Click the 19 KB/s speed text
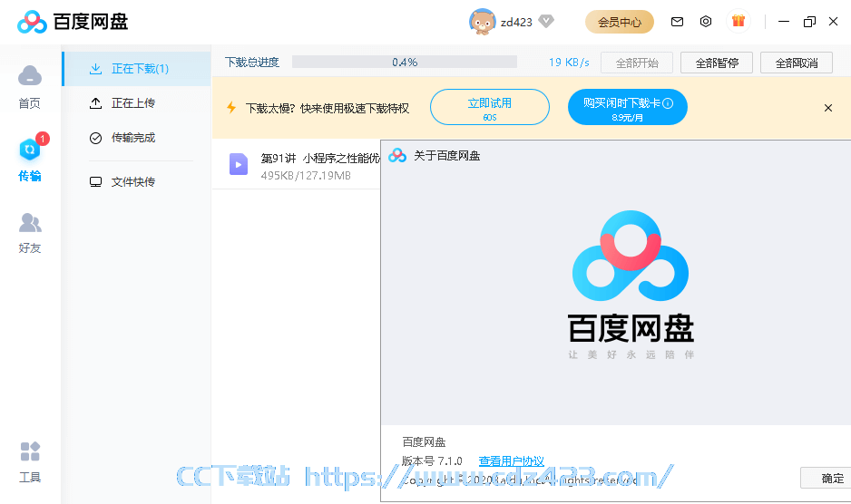Screen dimensions: 851x504 pos(569,63)
